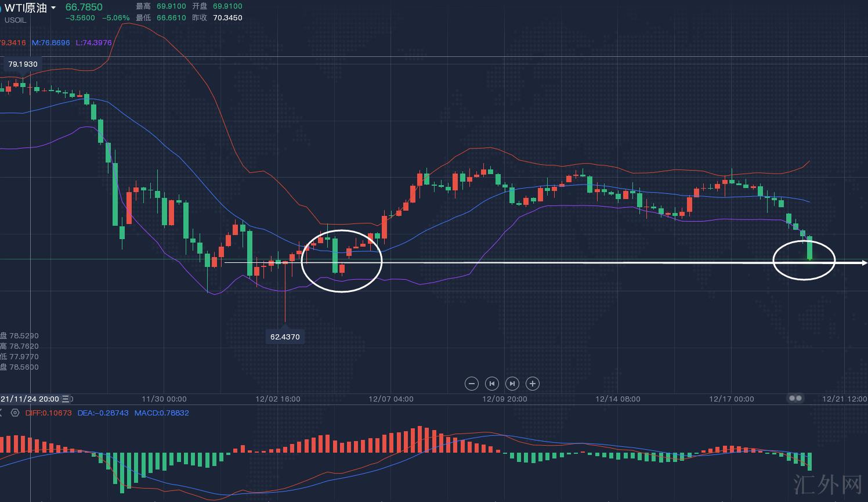Click the DIFF:0.10673 indicator label

coord(49,413)
